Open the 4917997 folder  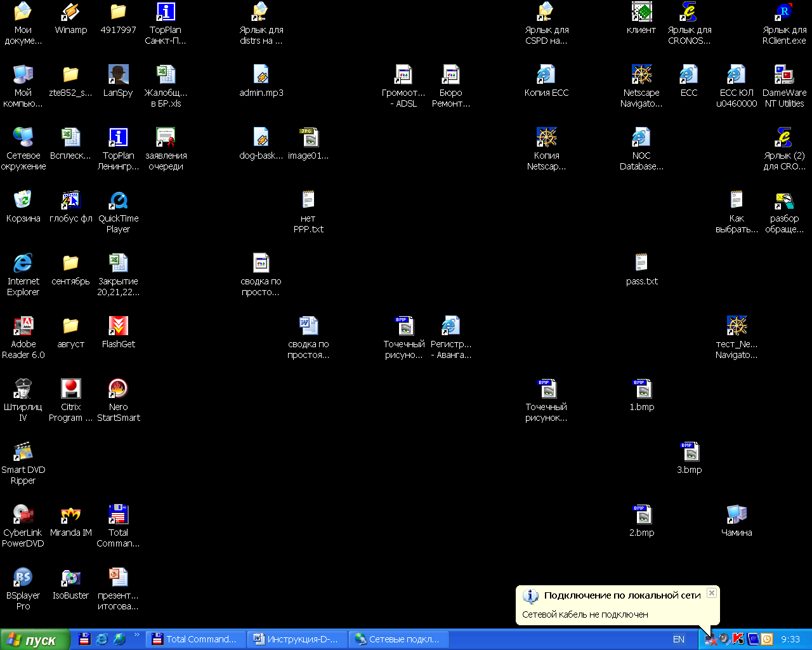click(118, 18)
